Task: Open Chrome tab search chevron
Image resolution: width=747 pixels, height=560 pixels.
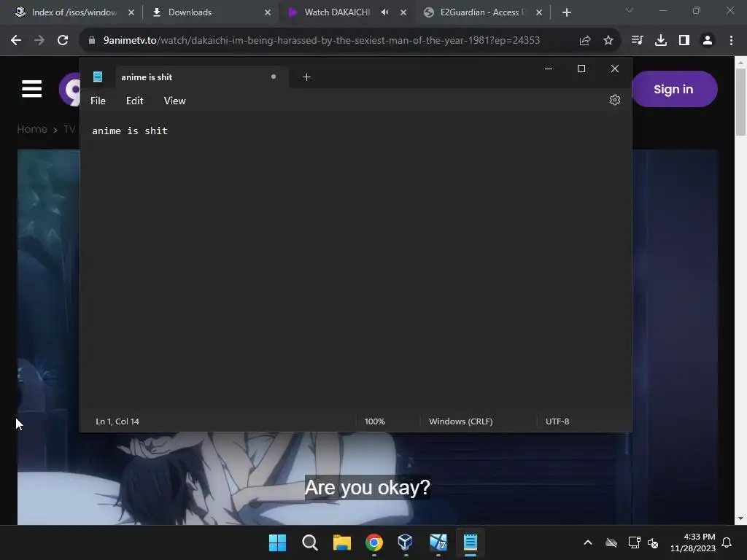Action: pos(630,10)
